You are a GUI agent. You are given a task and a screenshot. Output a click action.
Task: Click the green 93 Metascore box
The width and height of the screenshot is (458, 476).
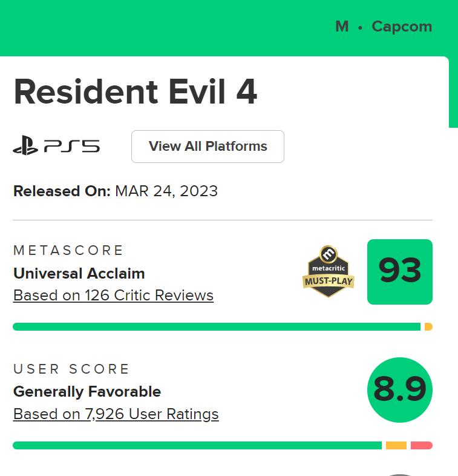click(399, 272)
